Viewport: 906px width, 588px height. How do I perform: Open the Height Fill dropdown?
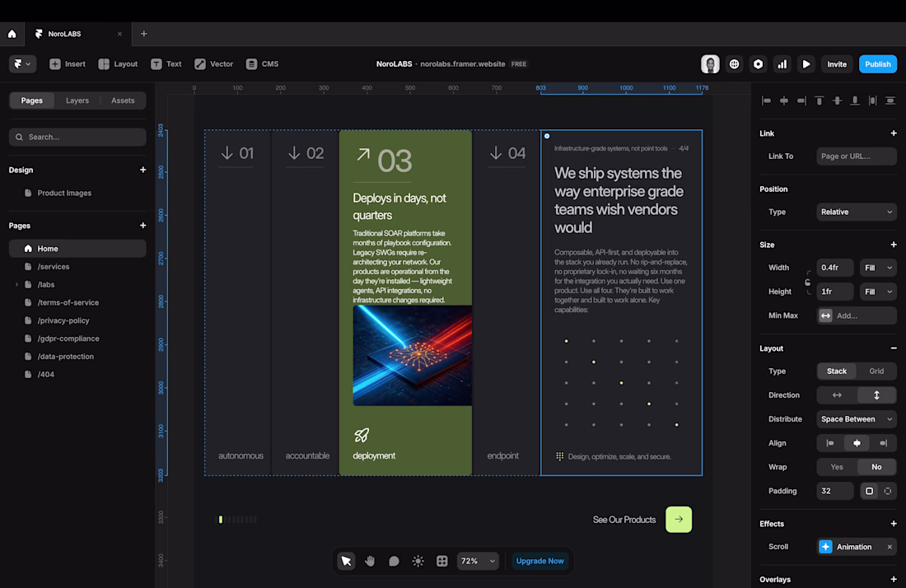pyautogui.click(x=878, y=292)
